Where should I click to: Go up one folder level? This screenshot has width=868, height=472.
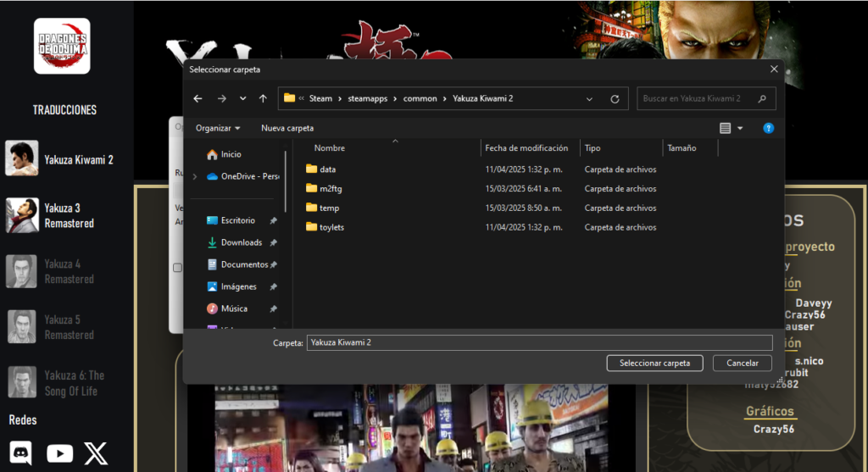[263, 98]
